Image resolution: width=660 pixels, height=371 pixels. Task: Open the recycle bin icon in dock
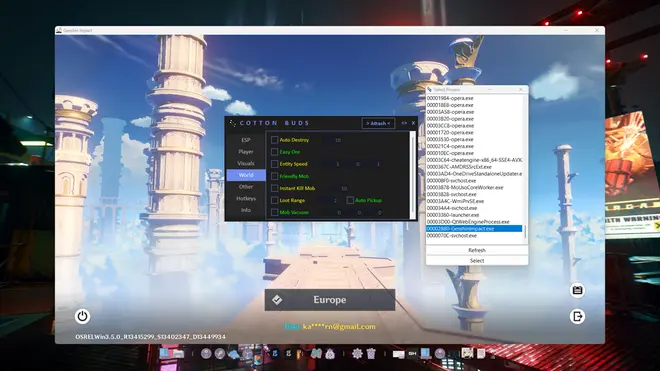tap(371, 353)
